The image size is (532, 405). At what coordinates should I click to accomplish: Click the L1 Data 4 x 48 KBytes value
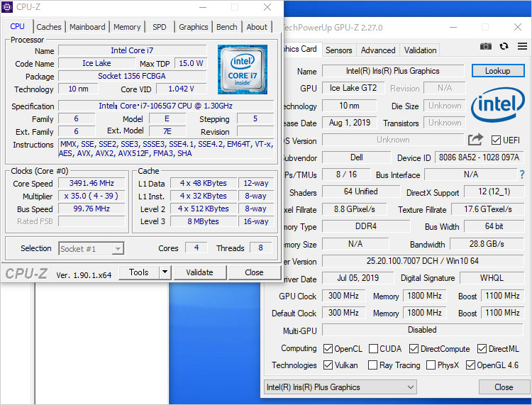tap(204, 183)
